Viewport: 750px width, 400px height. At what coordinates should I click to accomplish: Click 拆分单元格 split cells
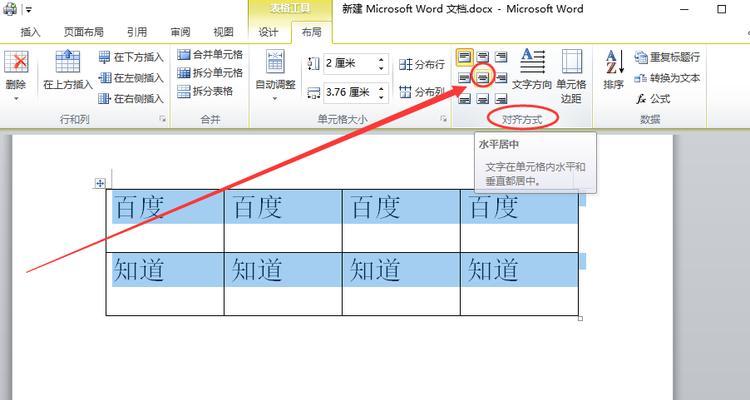tap(210, 73)
